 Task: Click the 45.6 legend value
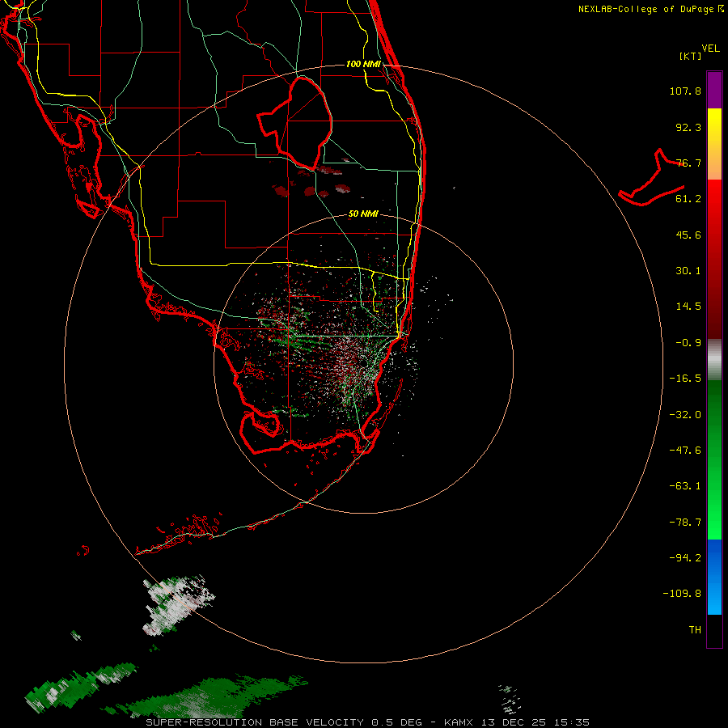688,235
